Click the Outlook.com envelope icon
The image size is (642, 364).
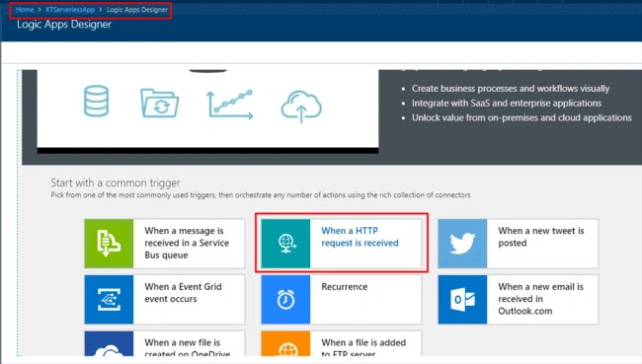(x=462, y=299)
